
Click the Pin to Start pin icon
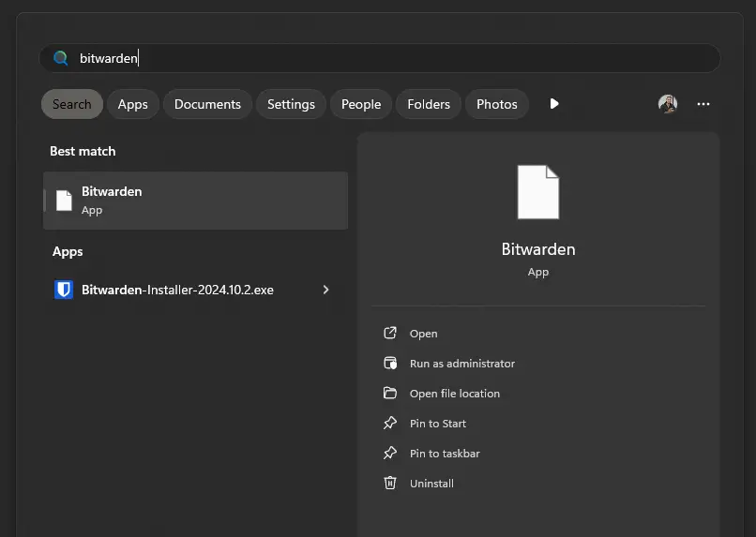pos(390,423)
